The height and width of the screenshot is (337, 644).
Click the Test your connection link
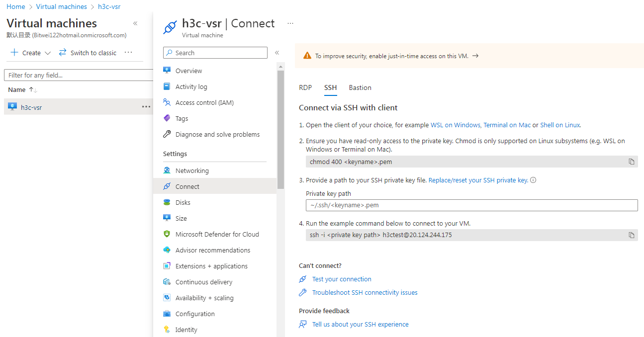coord(342,279)
